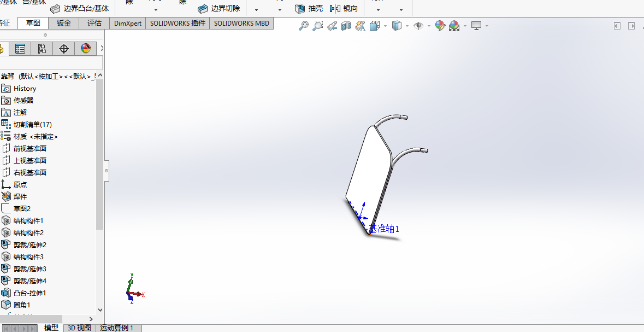Select 结构构件1 feature
This screenshot has height=332, width=644.
point(22,220)
